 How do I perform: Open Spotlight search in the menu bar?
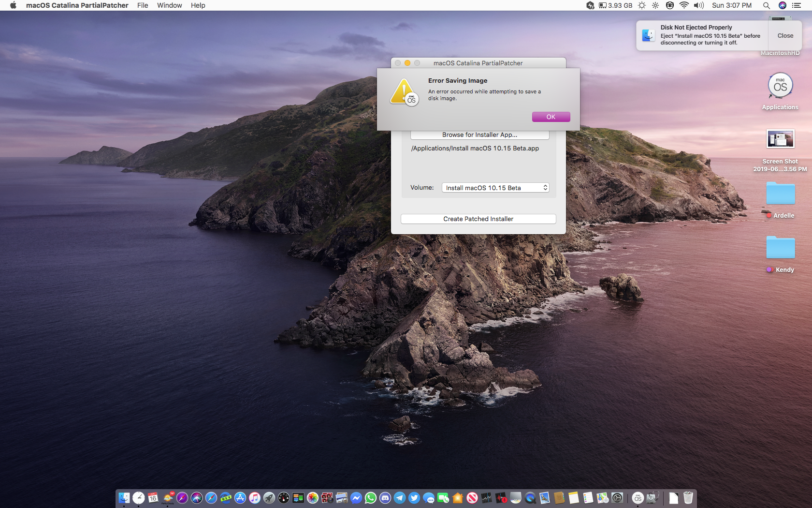pos(767,5)
